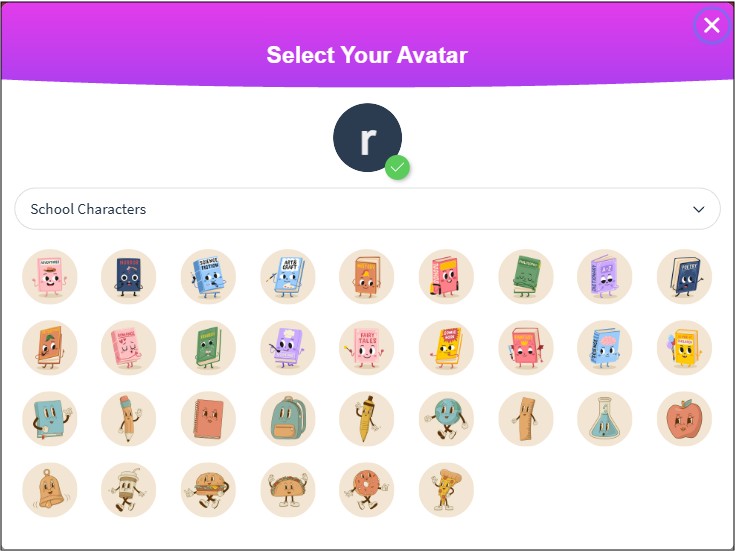The height and width of the screenshot is (551, 735).
Task: Select the waving pencil avatar
Action: coord(128,419)
